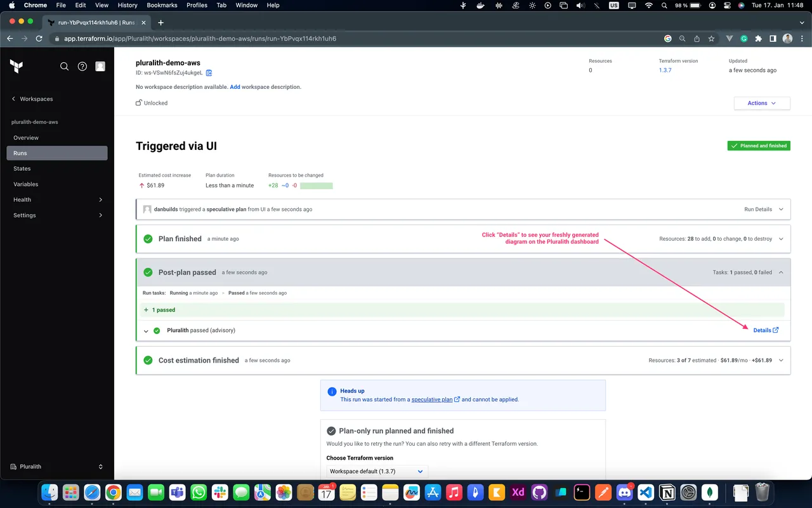
Task: Open Adobe XD from the dock
Action: tap(518, 492)
